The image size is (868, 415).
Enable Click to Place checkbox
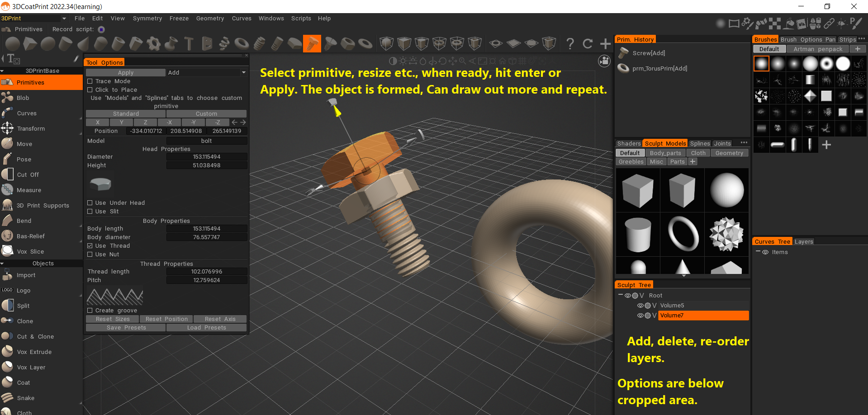pos(90,90)
